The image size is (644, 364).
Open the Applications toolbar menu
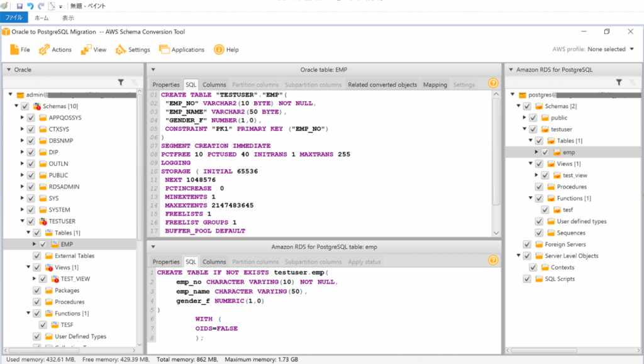[x=182, y=50]
